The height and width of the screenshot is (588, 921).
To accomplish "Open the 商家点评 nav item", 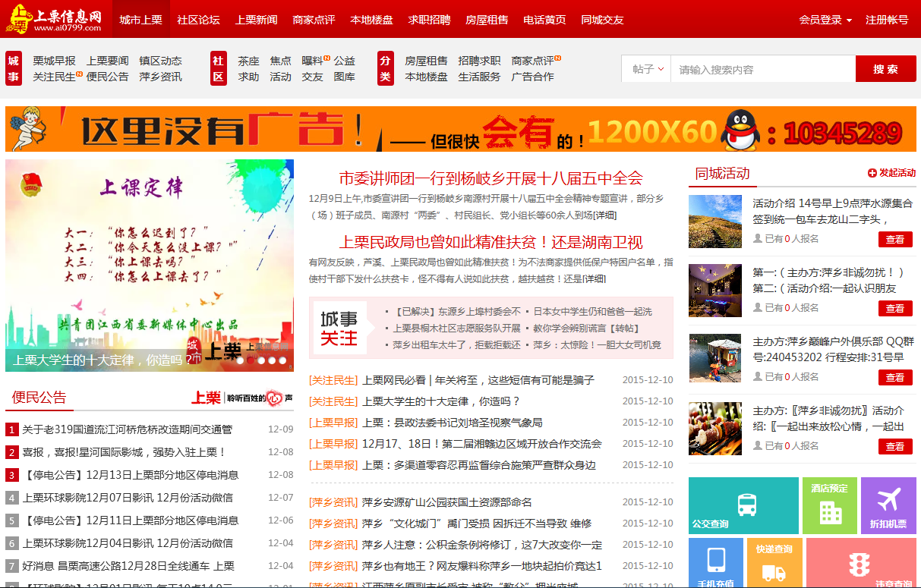I will (314, 20).
